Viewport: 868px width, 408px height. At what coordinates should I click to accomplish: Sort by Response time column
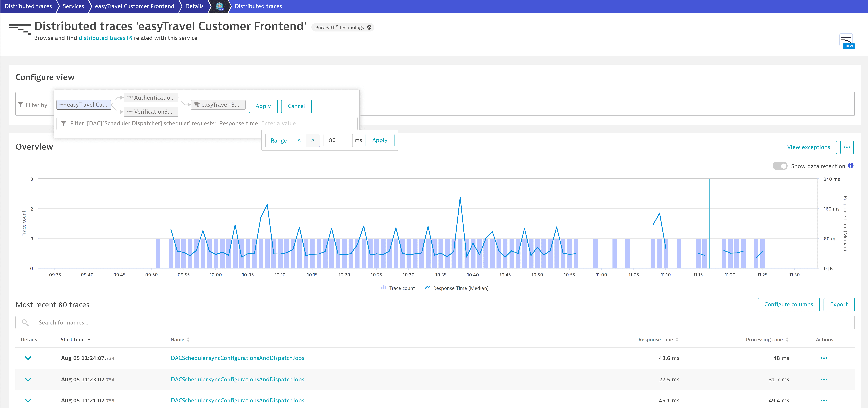coord(658,340)
